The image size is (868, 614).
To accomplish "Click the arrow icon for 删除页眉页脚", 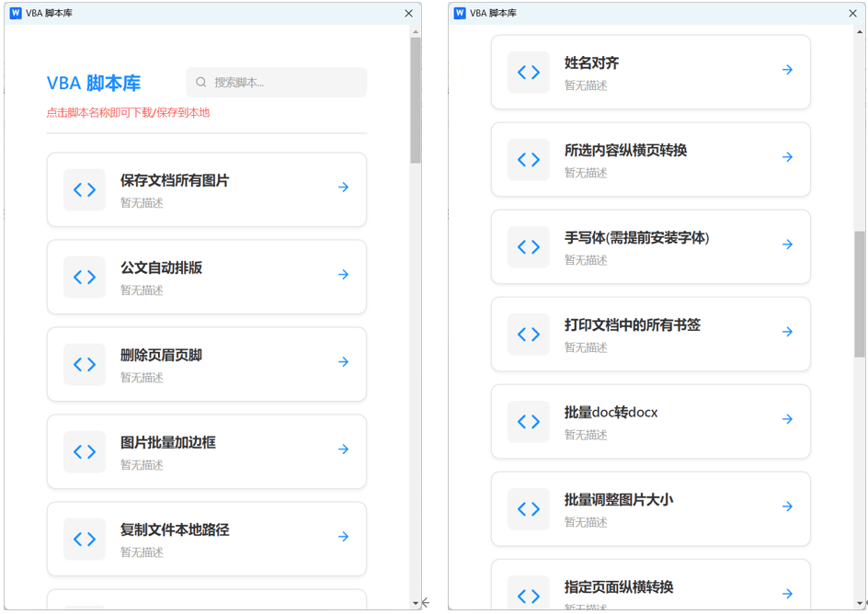I will 343,362.
